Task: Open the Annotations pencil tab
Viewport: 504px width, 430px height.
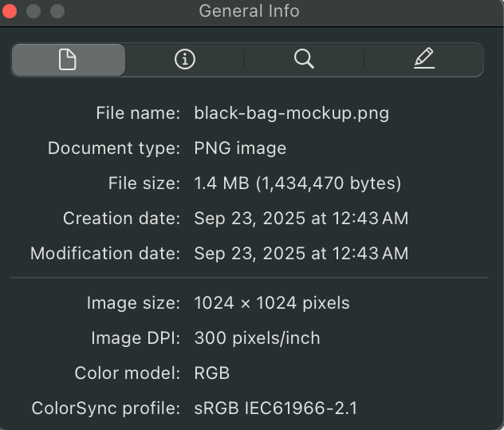Action: [423, 60]
